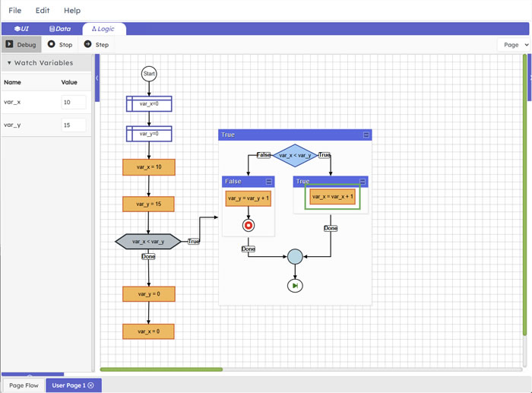This screenshot has width=532, height=393.
Task: Switch to the UI tab
Action: click(x=21, y=29)
